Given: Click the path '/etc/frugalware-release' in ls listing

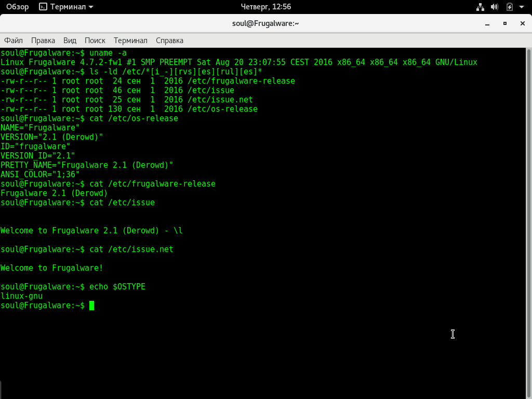Looking at the screenshot, I should pyautogui.click(x=241, y=81).
